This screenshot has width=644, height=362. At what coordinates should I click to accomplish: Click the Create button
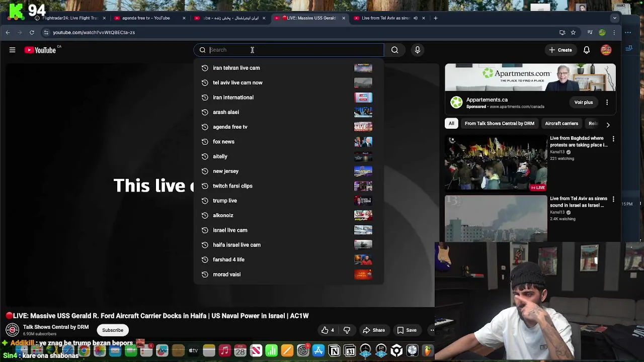click(x=560, y=50)
